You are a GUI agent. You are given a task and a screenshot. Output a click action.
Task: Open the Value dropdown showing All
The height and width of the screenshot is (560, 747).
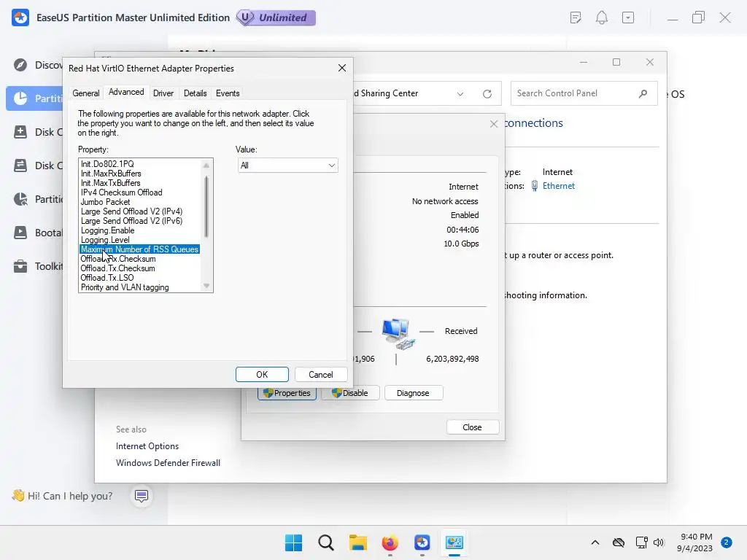(287, 166)
